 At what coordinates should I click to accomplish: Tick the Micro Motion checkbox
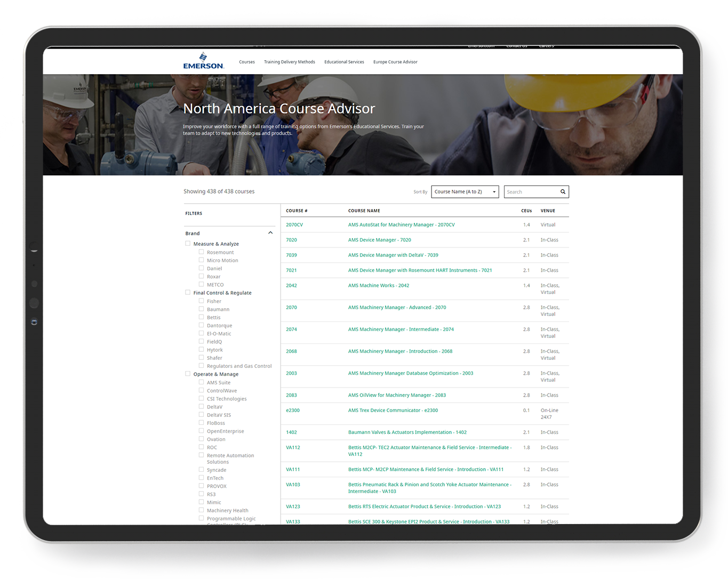coord(201,260)
